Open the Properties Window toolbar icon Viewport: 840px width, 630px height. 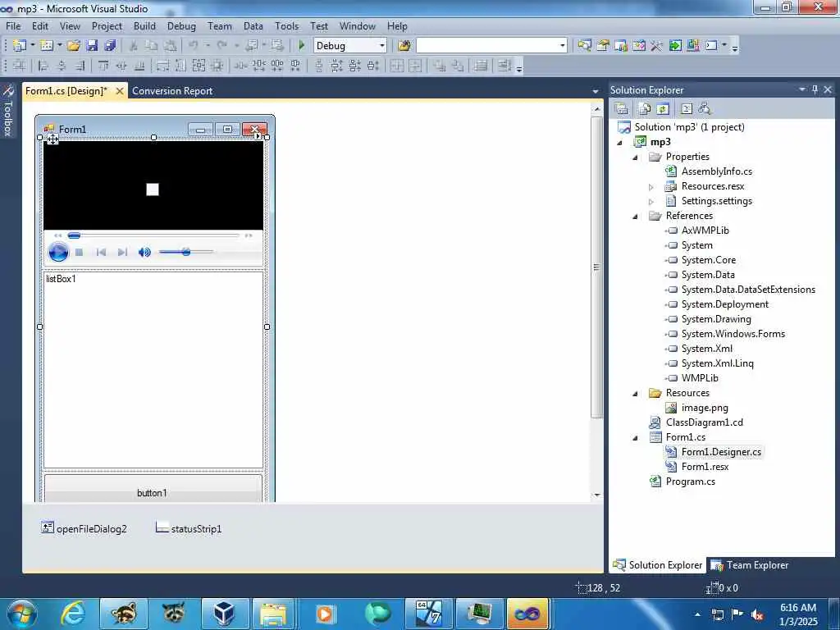coord(603,46)
